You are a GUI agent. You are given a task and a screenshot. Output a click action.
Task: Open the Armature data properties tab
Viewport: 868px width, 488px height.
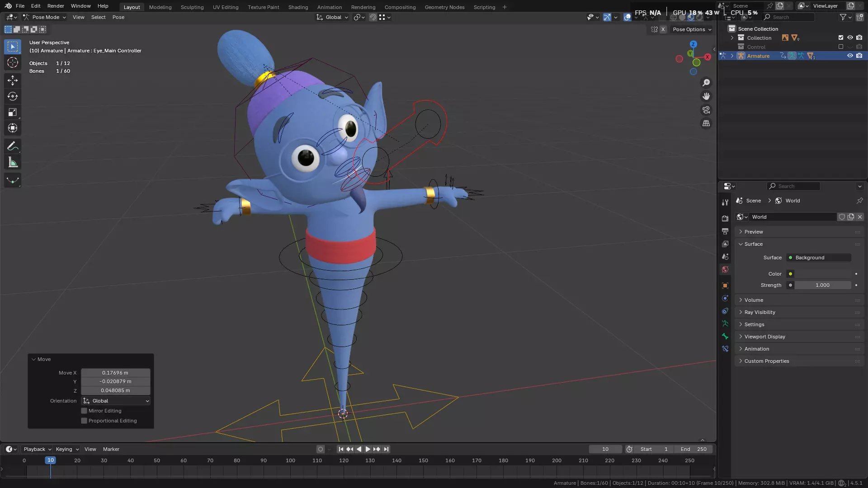(725, 324)
